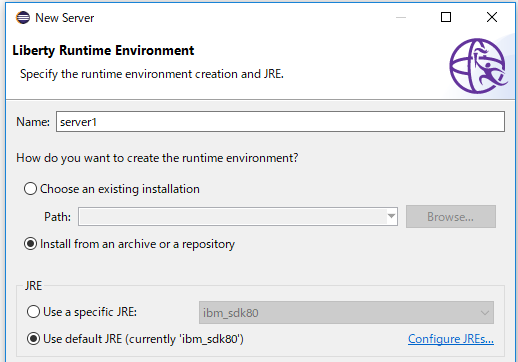Click the JRE group label

click(33, 286)
